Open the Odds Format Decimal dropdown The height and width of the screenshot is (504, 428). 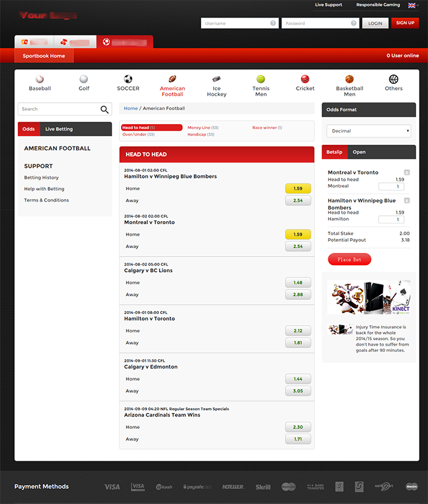(x=369, y=131)
